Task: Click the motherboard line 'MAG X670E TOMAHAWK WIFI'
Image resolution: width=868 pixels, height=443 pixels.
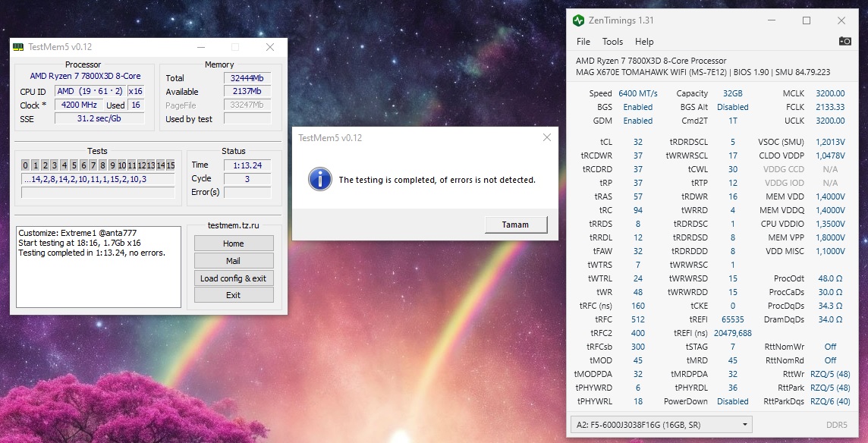Action: pyautogui.click(x=652, y=72)
